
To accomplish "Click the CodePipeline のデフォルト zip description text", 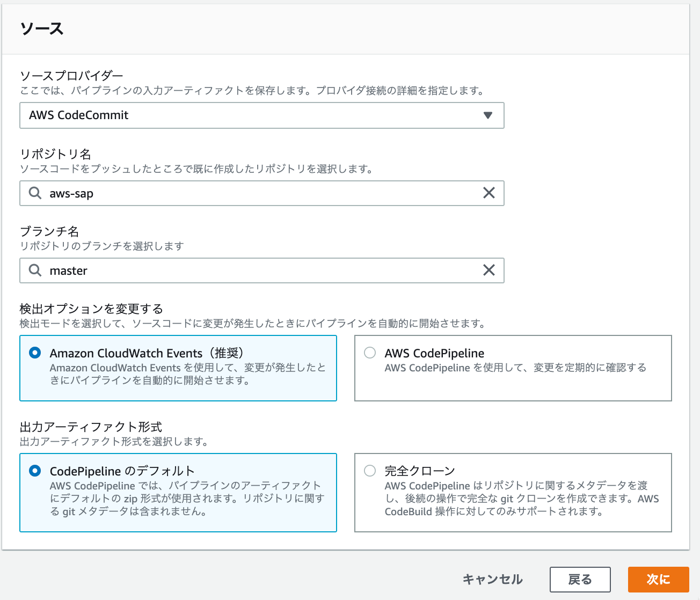I will point(187,499).
